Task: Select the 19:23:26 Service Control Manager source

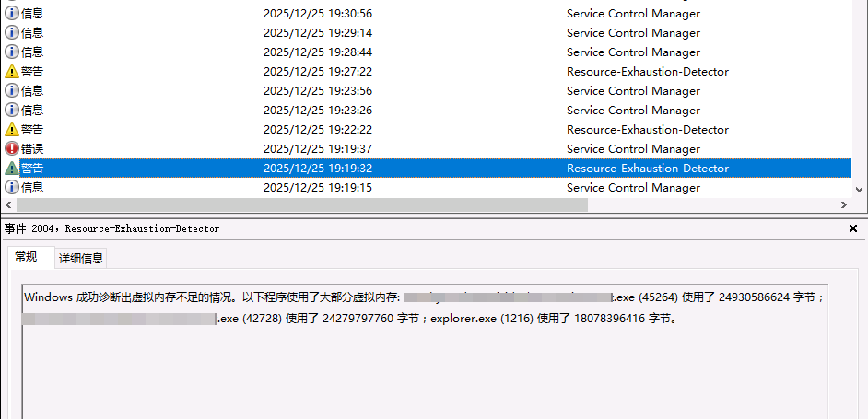Action: click(x=633, y=111)
